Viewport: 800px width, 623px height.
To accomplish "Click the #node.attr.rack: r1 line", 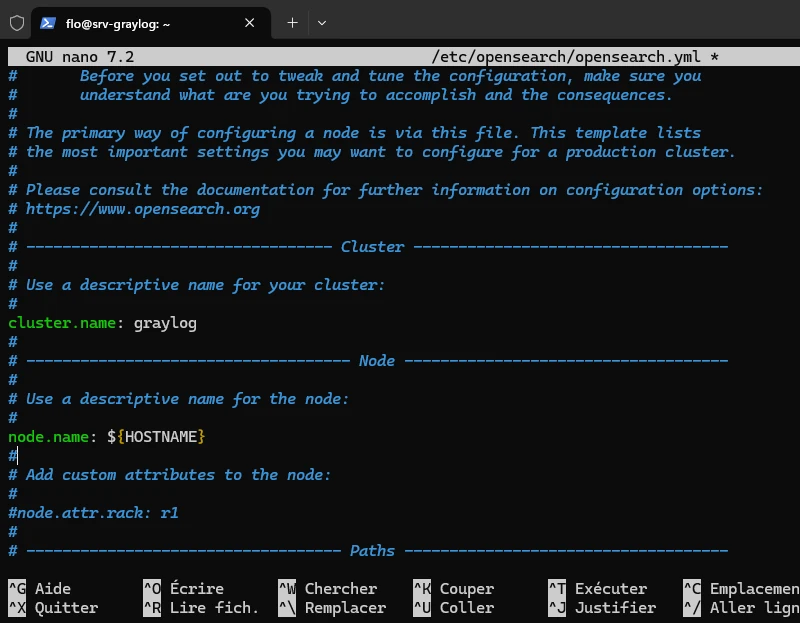I will coord(93,513).
